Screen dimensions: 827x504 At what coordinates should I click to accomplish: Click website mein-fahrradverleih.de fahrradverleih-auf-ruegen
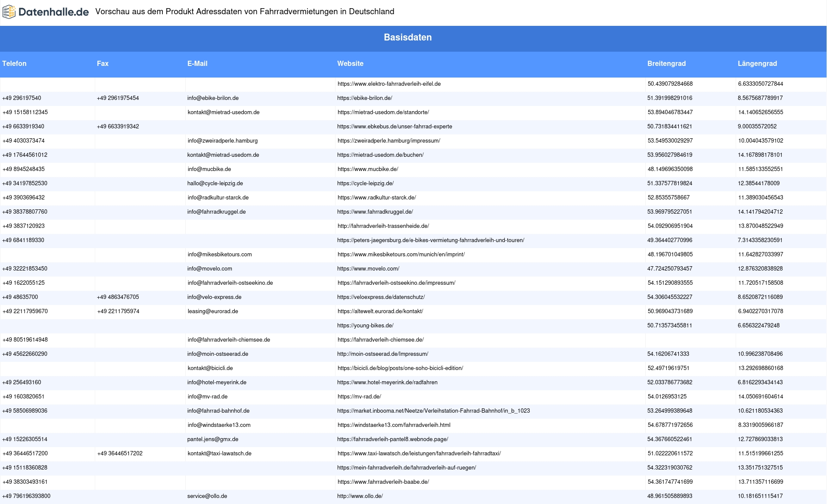click(407, 468)
